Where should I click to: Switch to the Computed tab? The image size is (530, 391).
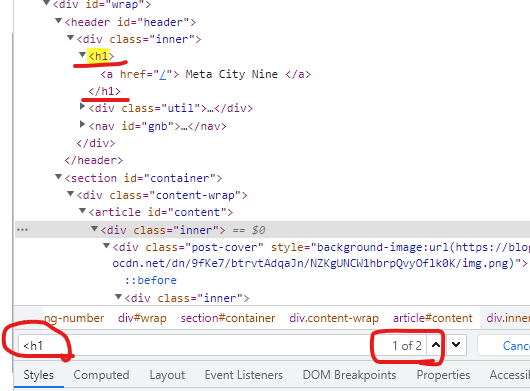point(101,375)
